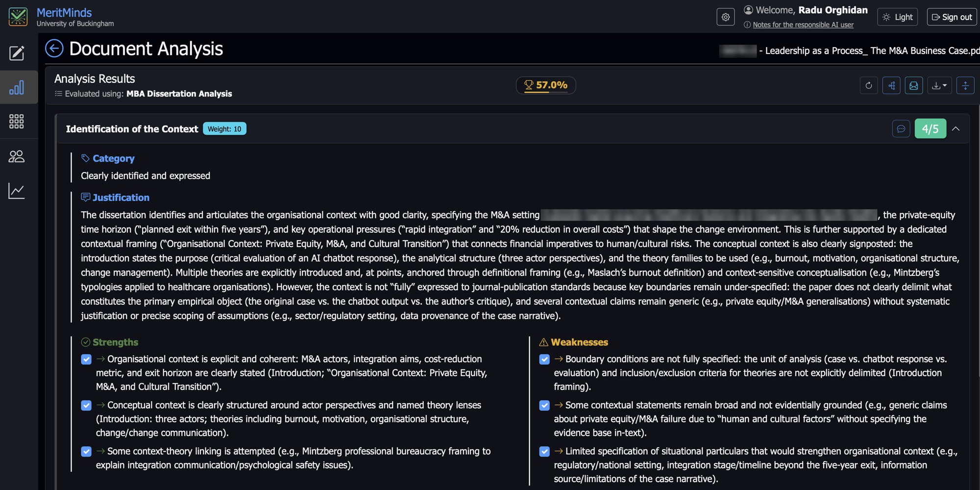Click the Analysis Results heading

[95, 79]
